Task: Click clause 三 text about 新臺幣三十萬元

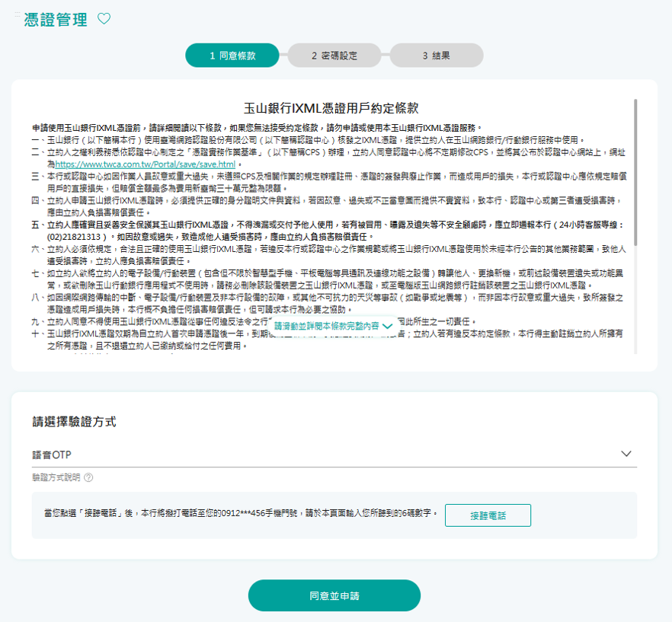Action: click(x=329, y=182)
